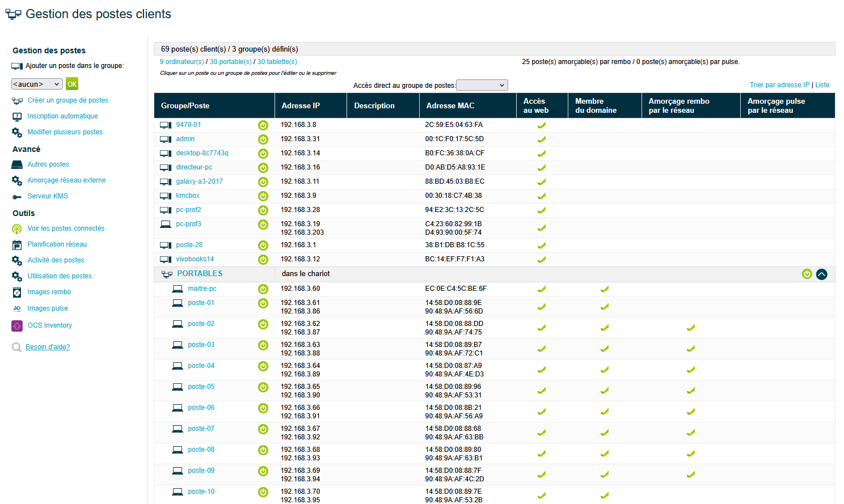Screen dimensions: 844x504
Task: Click the 'dans le chariot' description
Action: pyautogui.click(x=306, y=274)
